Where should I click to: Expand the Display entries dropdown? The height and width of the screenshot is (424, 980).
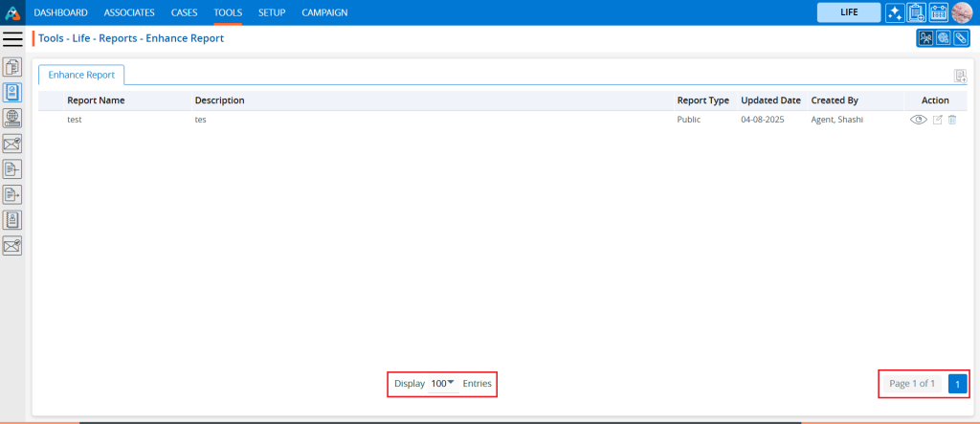pos(442,384)
